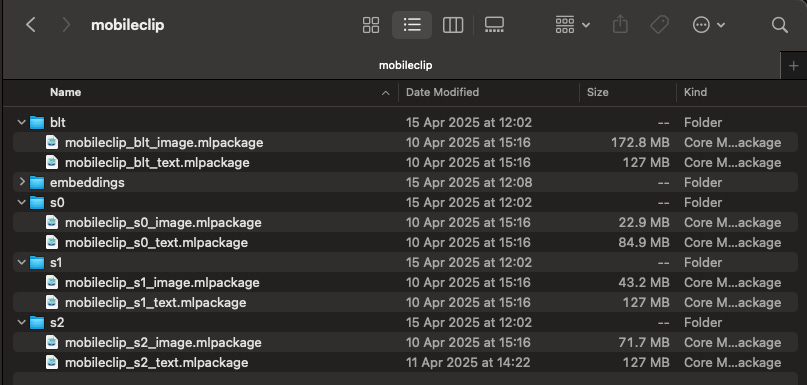Click the date 15 Apr 2025 at 12:08
This screenshot has height=385, width=807.
tap(469, 182)
